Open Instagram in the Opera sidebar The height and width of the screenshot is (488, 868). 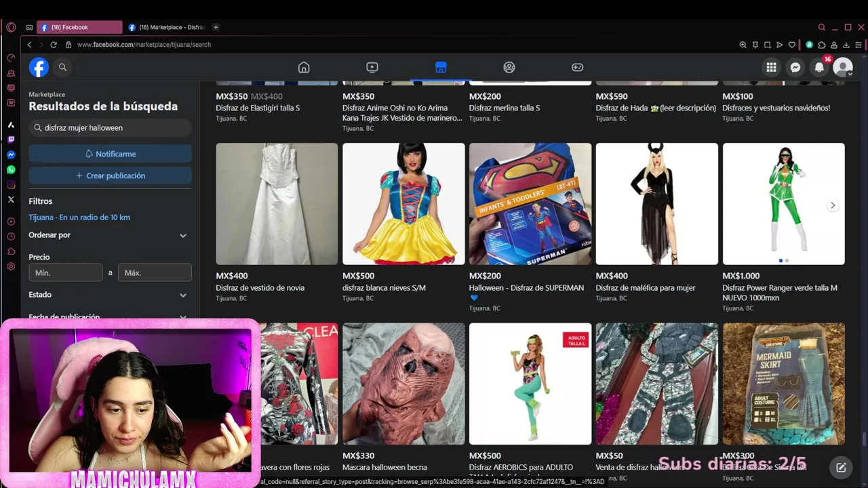coord(11,184)
